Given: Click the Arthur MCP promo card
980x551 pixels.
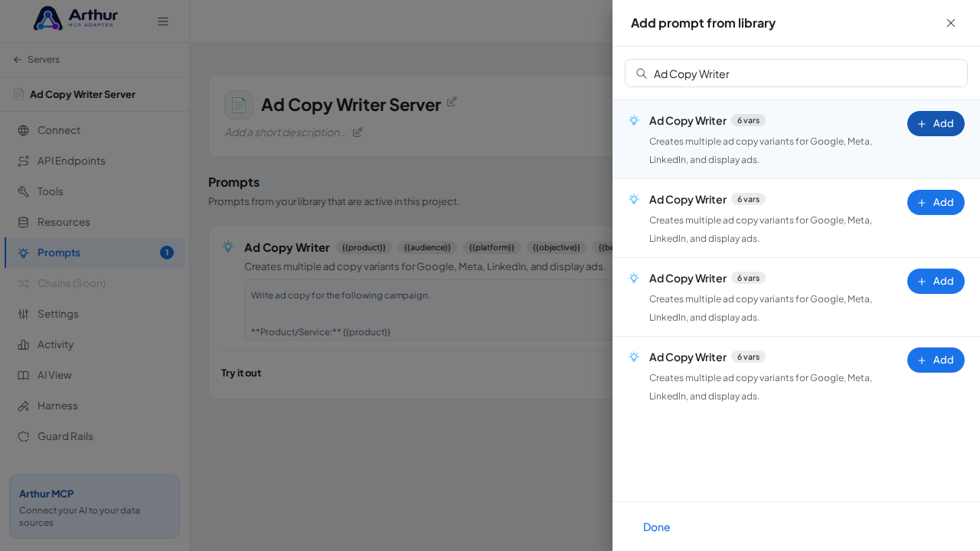Looking at the screenshot, I should [94, 507].
